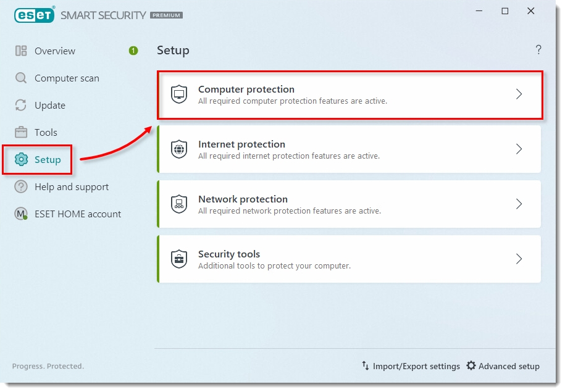Click the Security tools shield icon
Image resolution: width=565 pixels, height=392 pixels.
coord(179,259)
